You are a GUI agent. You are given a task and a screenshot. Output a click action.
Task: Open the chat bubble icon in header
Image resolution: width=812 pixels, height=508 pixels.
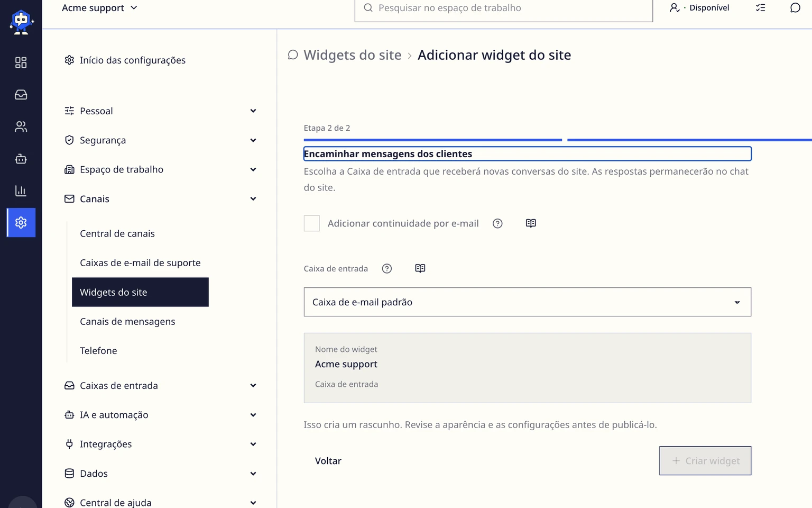(x=795, y=8)
